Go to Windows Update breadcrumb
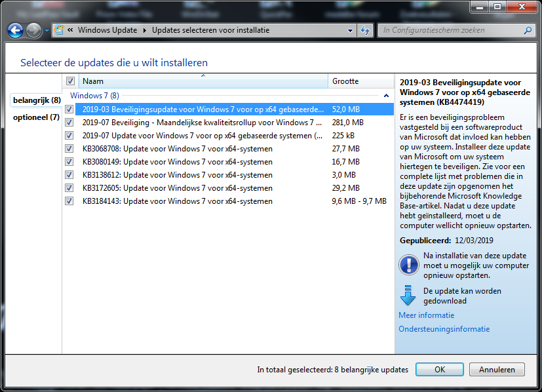 click(107, 30)
